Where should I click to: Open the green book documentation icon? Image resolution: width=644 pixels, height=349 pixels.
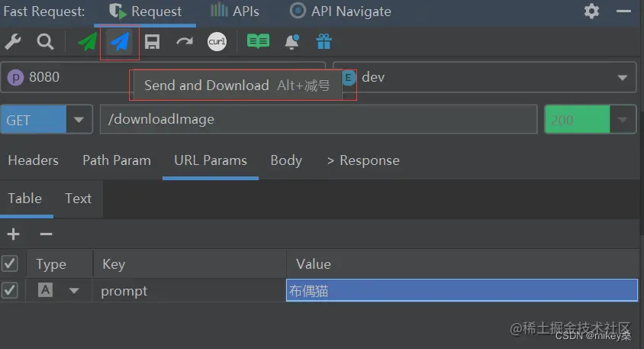point(258,41)
